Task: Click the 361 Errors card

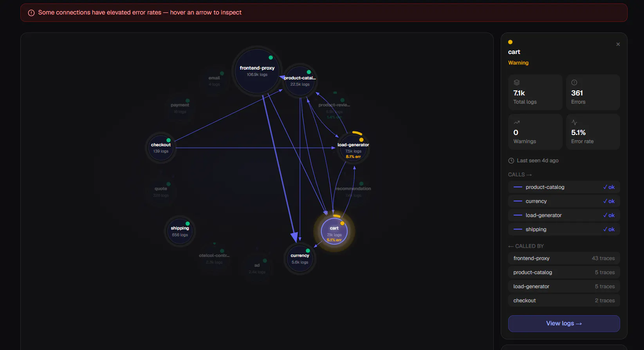Action: pyautogui.click(x=593, y=92)
